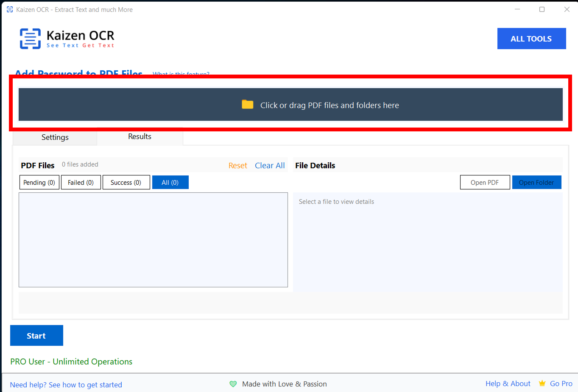
Task: Click the yellow folder icon in drop zone
Action: coord(247,105)
